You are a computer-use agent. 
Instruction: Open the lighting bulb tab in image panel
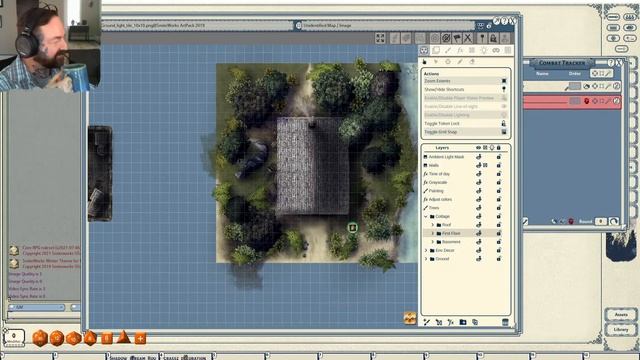click(x=484, y=50)
